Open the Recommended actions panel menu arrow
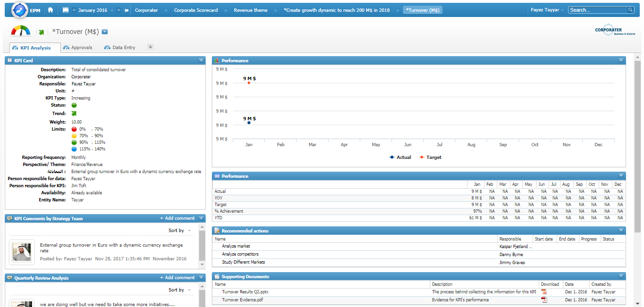Image resolution: width=644 pixels, height=307 pixels. tap(621, 231)
